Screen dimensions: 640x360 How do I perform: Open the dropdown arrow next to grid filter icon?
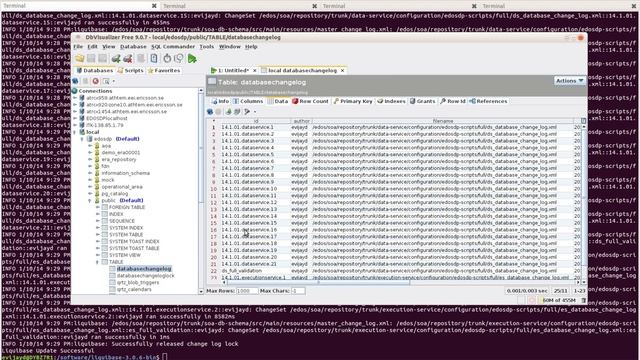coord(255,112)
